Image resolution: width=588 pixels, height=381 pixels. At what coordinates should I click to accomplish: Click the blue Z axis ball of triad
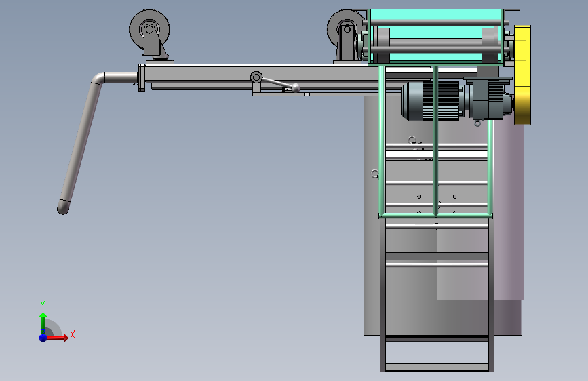click(43, 338)
